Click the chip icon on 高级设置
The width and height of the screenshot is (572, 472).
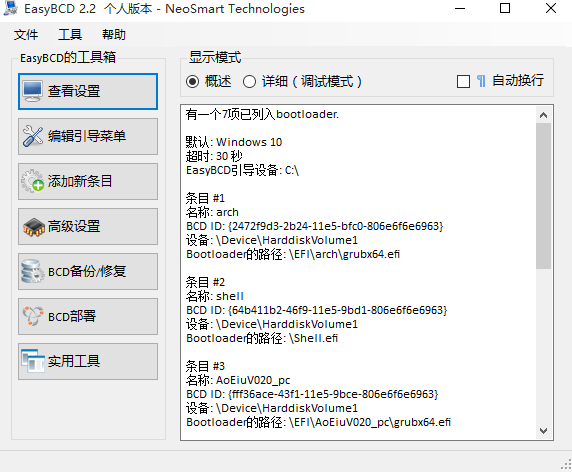click(34, 227)
